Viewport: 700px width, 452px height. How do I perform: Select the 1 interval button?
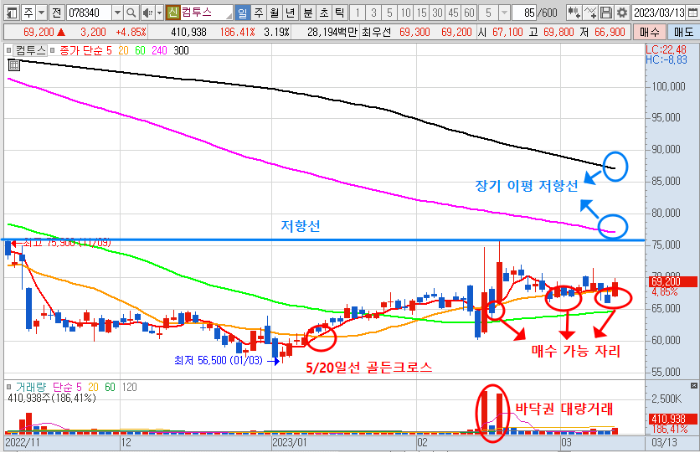(358, 13)
